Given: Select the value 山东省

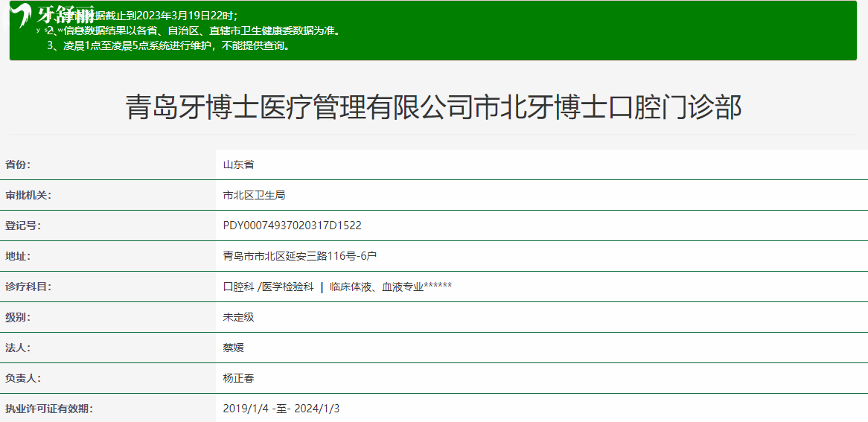Looking at the screenshot, I should (239, 164).
